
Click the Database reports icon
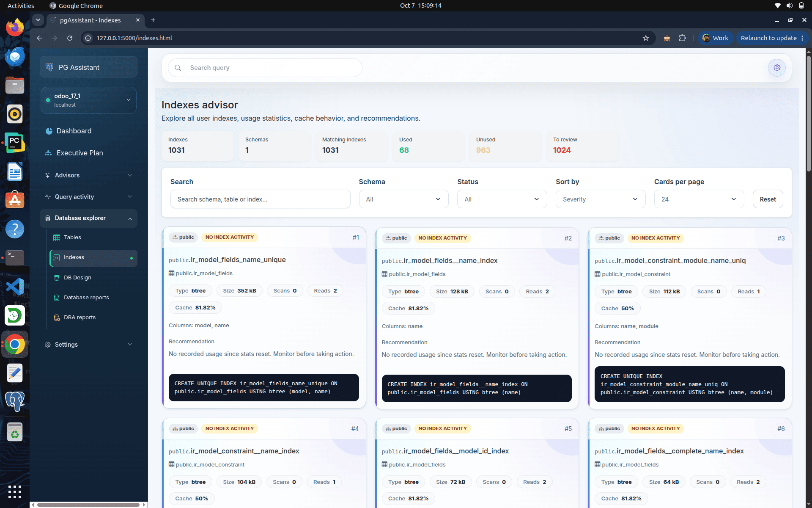57,298
